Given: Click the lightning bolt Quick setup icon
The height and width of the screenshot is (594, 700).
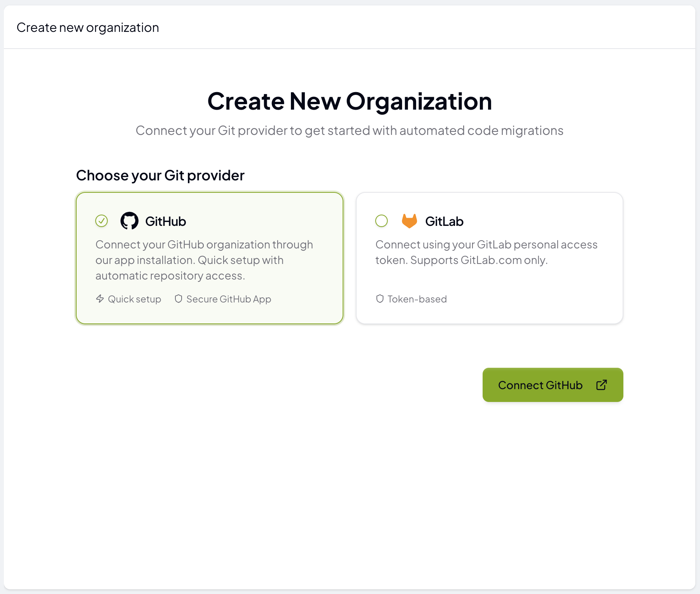Looking at the screenshot, I should (100, 299).
